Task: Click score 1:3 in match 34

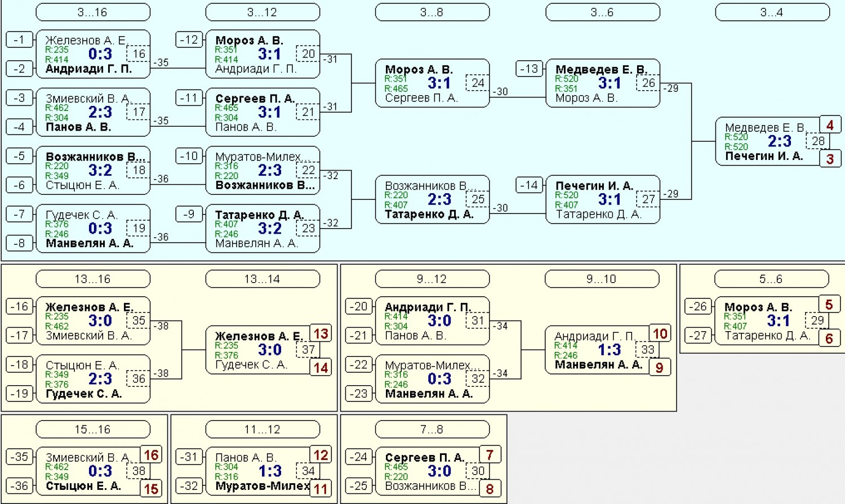Action: [x=270, y=471]
